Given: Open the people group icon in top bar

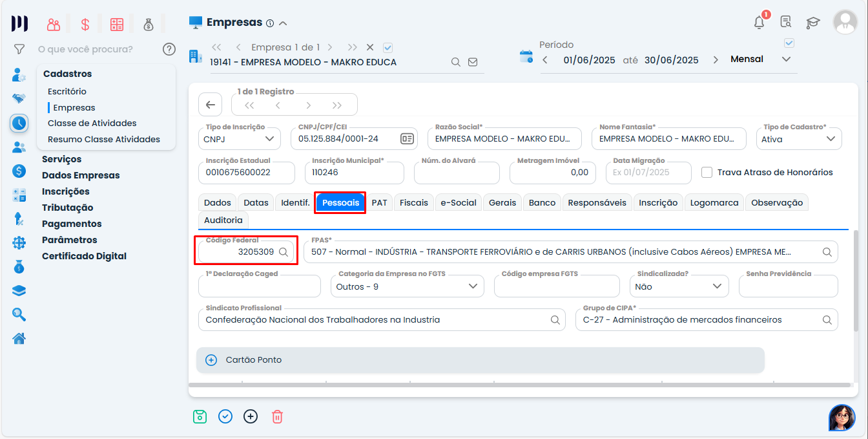Looking at the screenshot, I should click(x=54, y=25).
